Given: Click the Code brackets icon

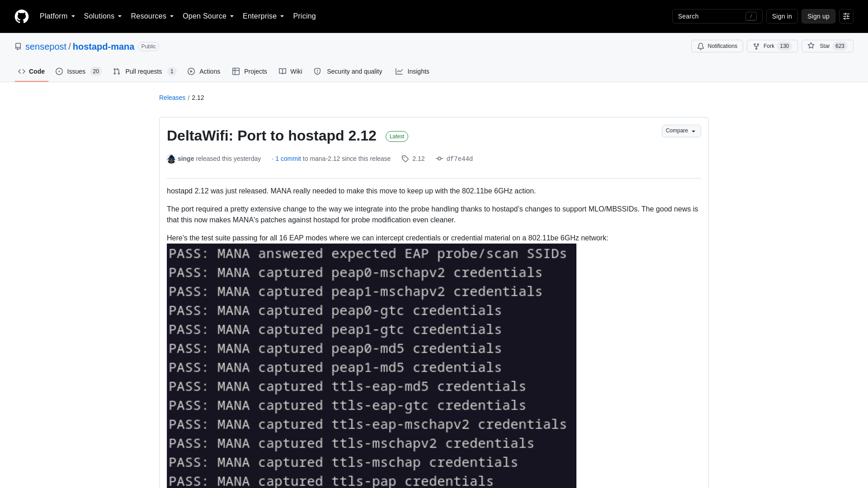Looking at the screenshot, I should pos(22,71).
